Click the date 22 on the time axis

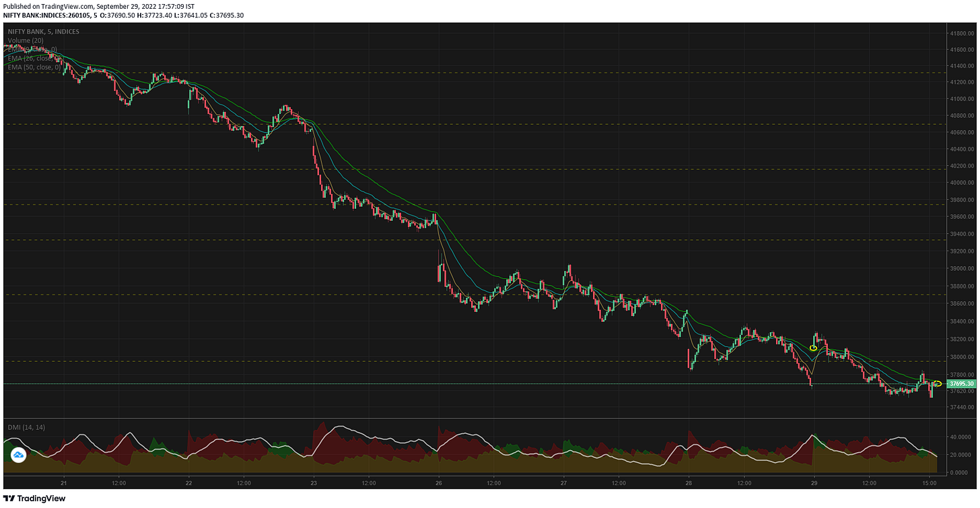click(x=188, y=483)
